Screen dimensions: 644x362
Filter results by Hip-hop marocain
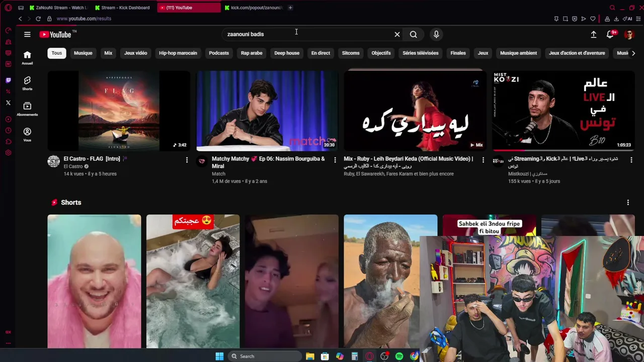[178, 53]
